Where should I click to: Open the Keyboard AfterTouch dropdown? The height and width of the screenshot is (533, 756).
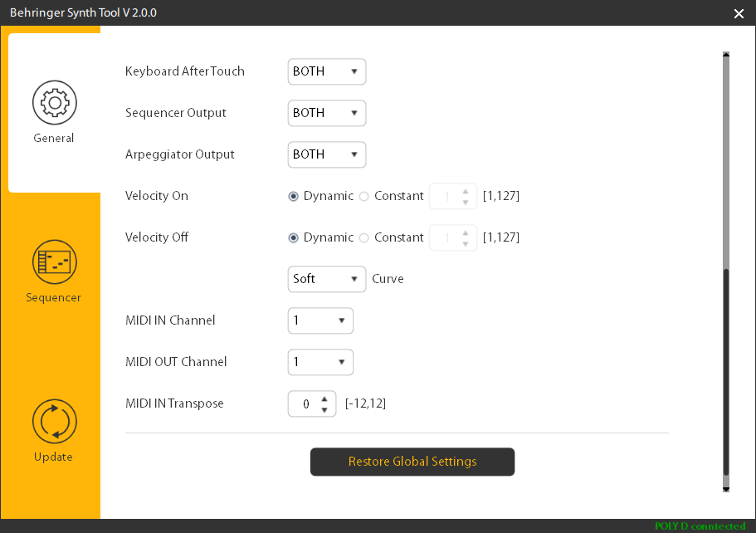click(327, 71)
